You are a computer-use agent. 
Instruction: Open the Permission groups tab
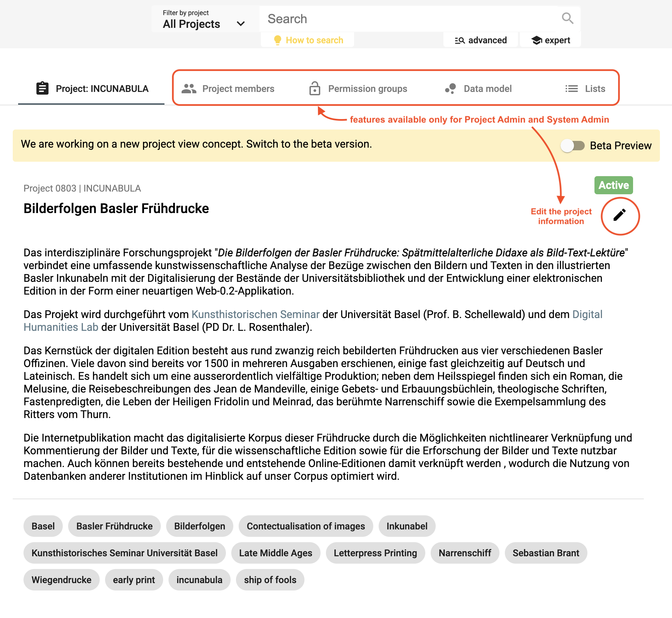pyautogui.click(x=358, y=89)
